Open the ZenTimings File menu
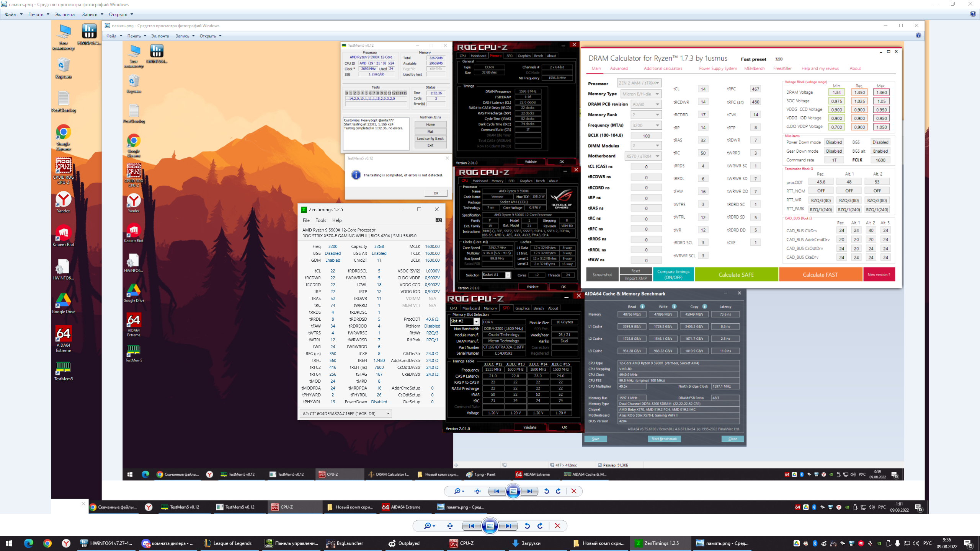 306,220
